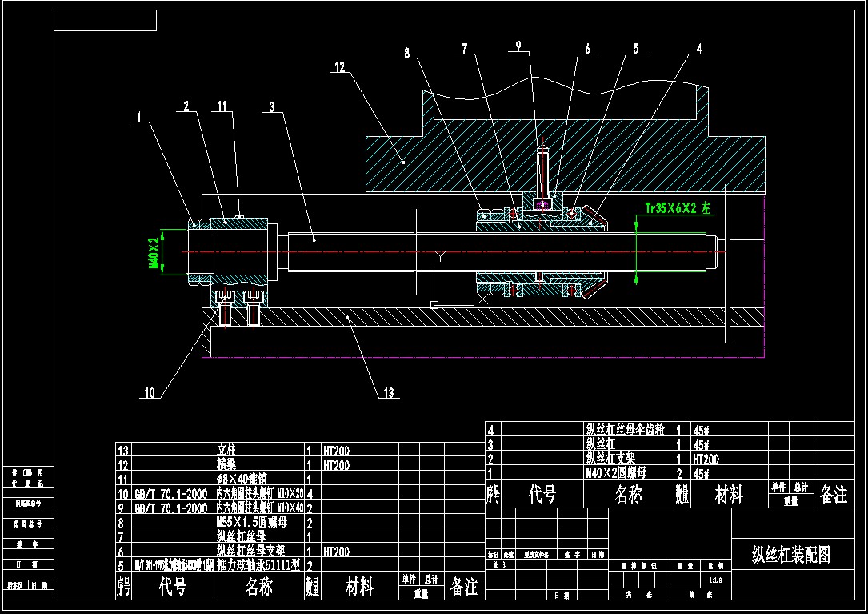Screen dimensions: 868x614
Task: Click GB/T 70.1-2000 code in row 10
Action: tap(171, 494)
